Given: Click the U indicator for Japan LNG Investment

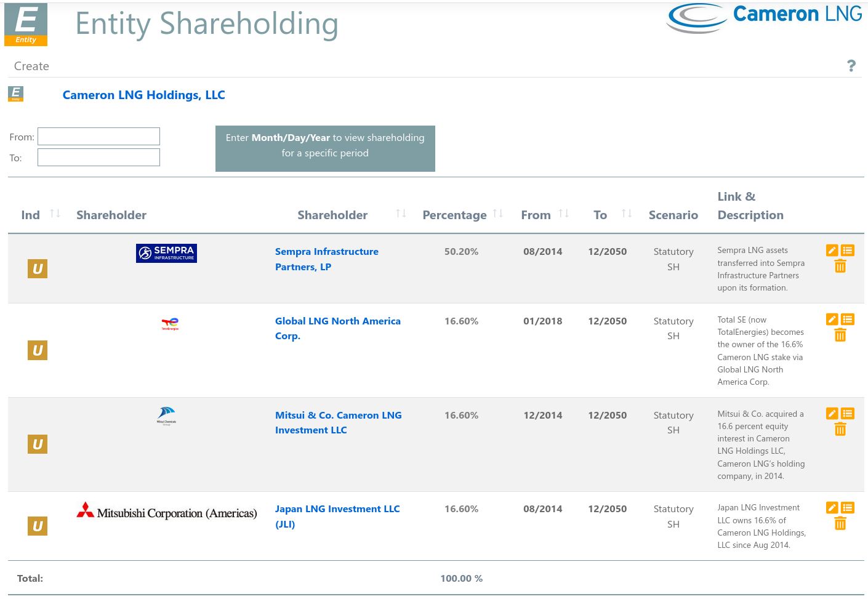Looking at the screenshot, I should coord(38,526).
